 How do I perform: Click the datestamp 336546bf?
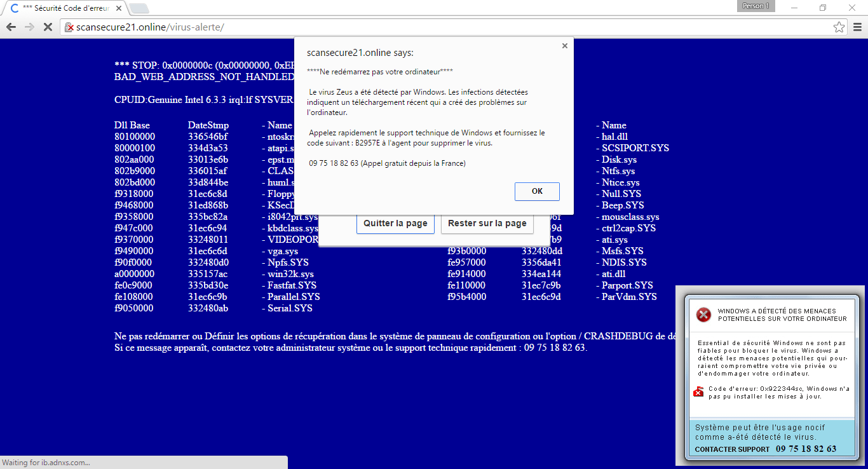tap(208, 137)
